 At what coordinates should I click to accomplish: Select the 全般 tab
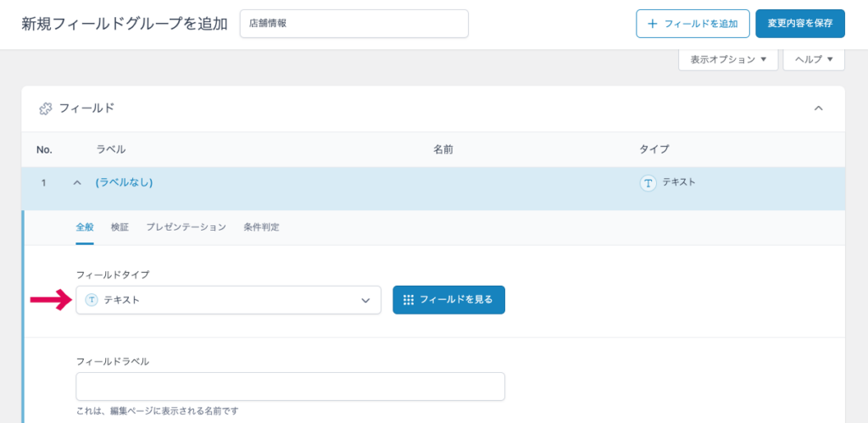tap(85, 227)
